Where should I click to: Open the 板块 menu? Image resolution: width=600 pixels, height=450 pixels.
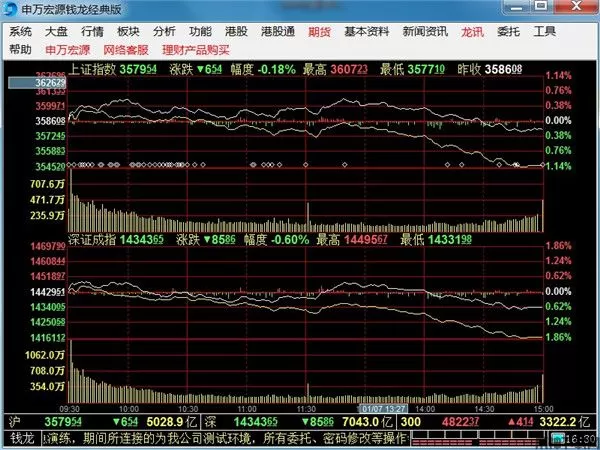pyautogui.click(x=128, y=32)
